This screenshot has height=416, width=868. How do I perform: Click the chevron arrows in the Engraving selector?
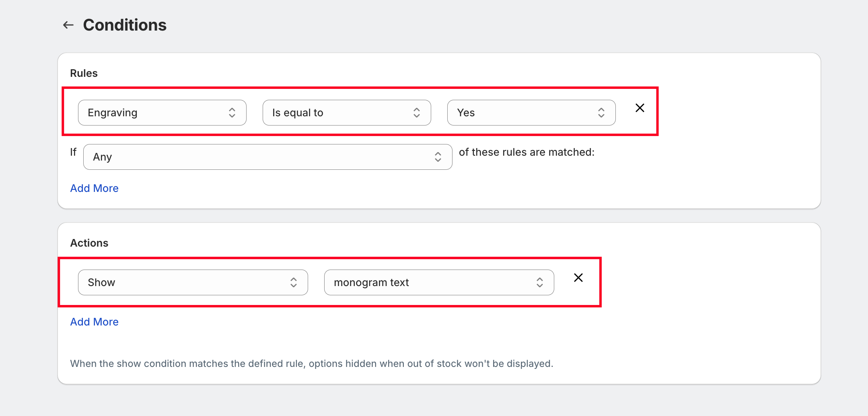click(232, 113)
